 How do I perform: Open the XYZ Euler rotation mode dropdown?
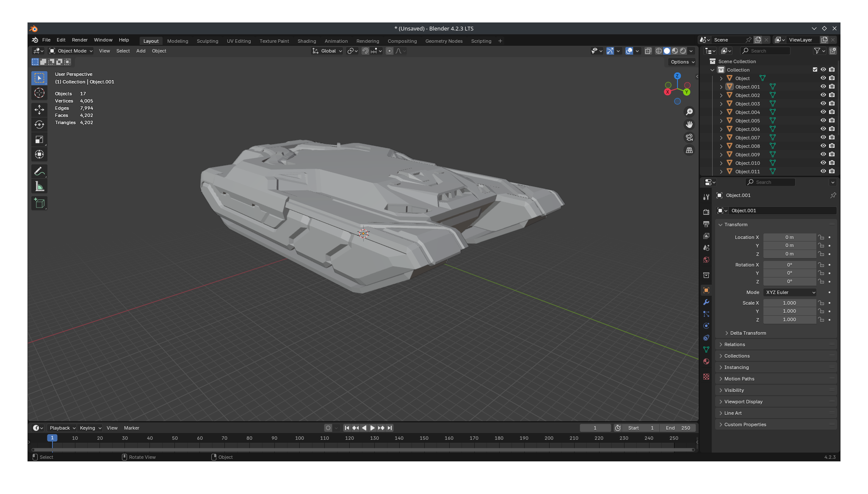pos(790,292)
